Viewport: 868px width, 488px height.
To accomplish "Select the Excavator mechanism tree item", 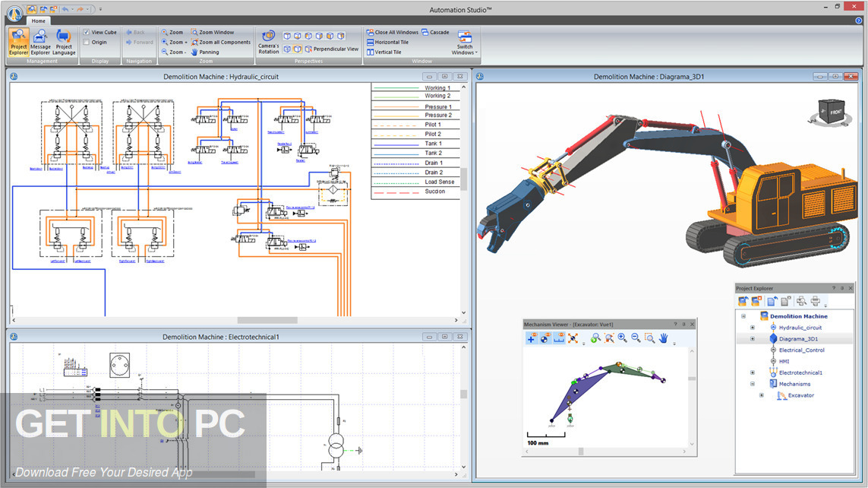I will (800, 395).
